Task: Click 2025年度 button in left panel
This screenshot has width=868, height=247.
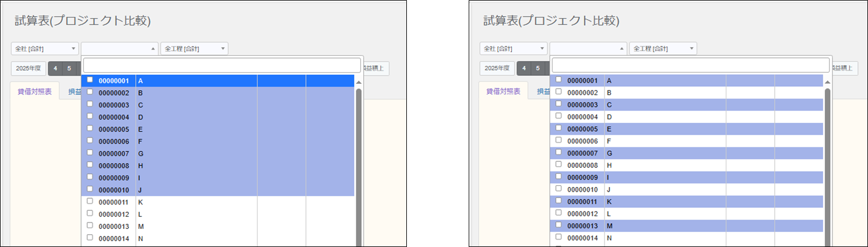Action: tap(28, 68)
